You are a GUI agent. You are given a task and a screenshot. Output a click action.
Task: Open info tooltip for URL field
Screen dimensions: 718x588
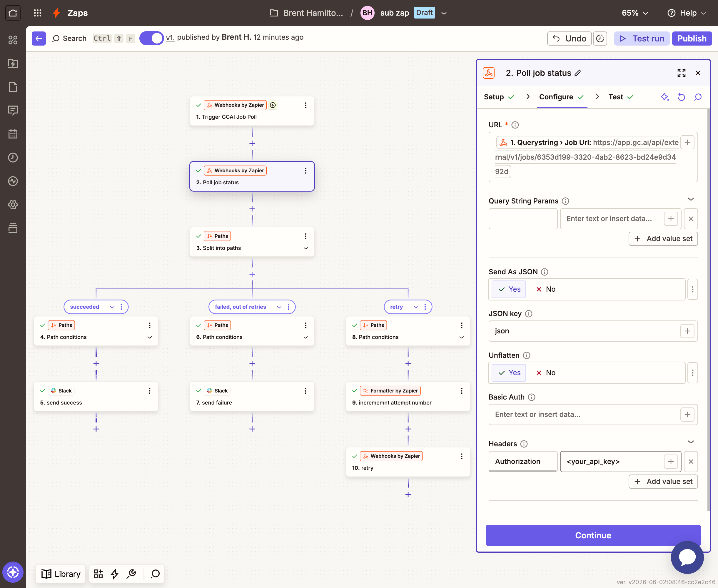pos(515,125)
